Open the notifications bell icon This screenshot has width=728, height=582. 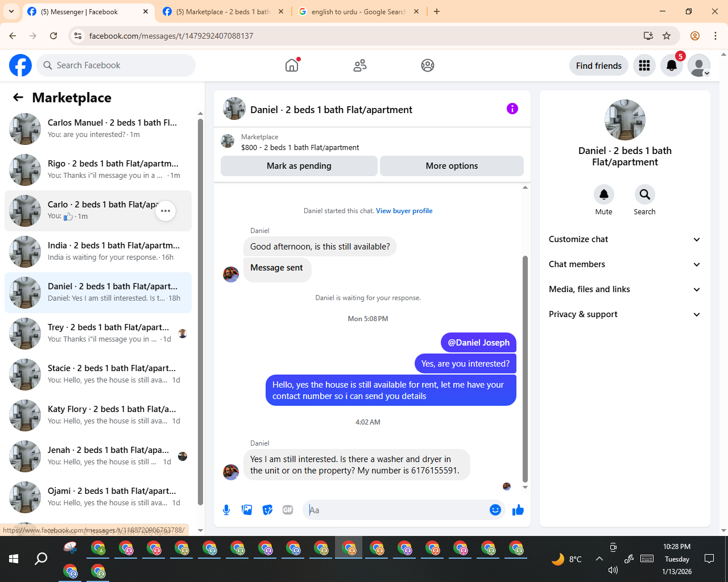672,65
